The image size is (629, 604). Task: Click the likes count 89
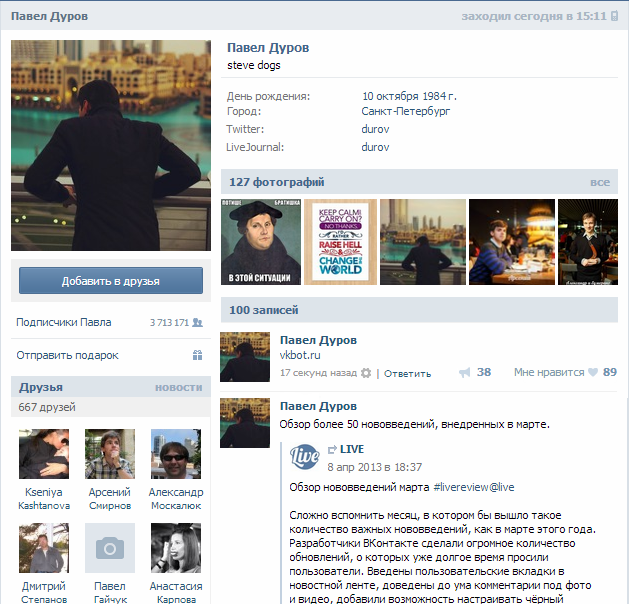610,372
